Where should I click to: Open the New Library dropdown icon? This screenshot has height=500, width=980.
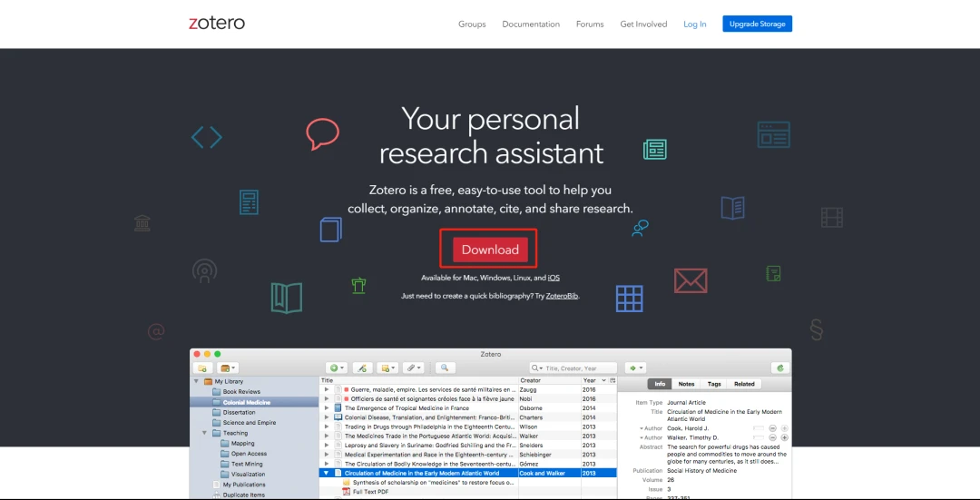228,368
